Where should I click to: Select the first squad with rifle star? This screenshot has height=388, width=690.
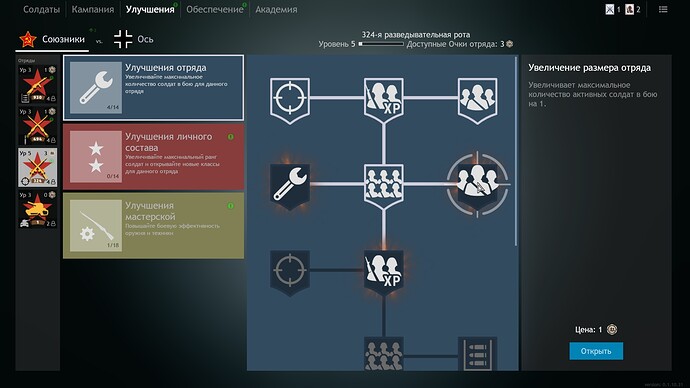pos(37,84)
